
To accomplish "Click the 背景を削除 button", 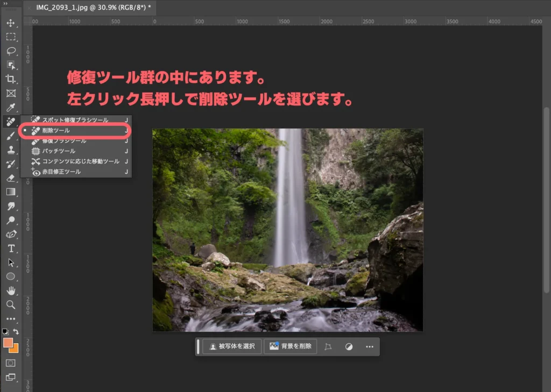I will click(x=290, y=346).
